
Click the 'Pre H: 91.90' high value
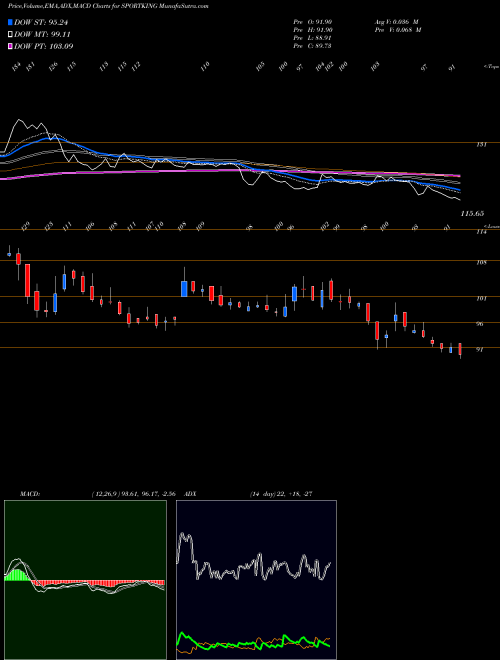tap(313, 30)
